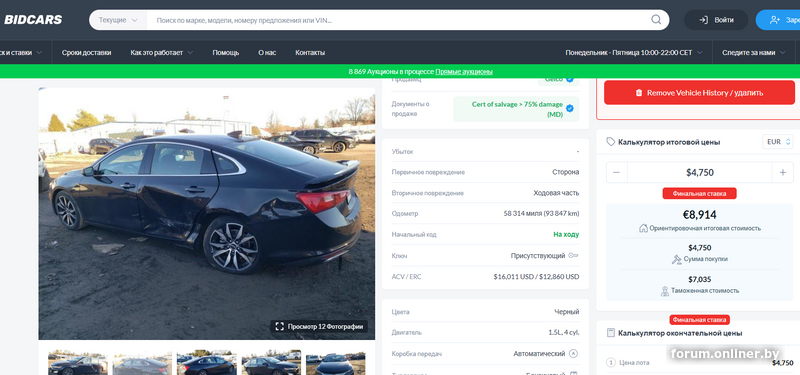800x375 pixels.
Task: Click the $7,035 customs value
Action: point(699,279)
